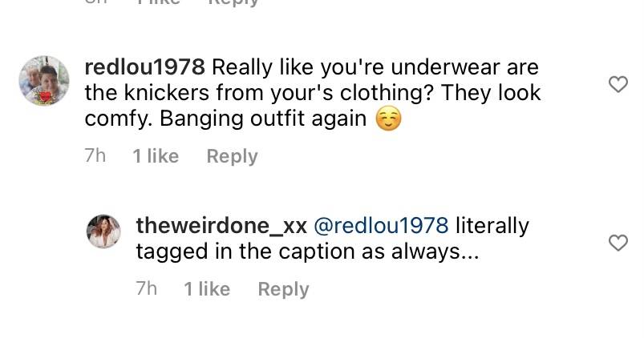
Task: Open theweirdone_xx's profile picture
Action: pos(103,231)
